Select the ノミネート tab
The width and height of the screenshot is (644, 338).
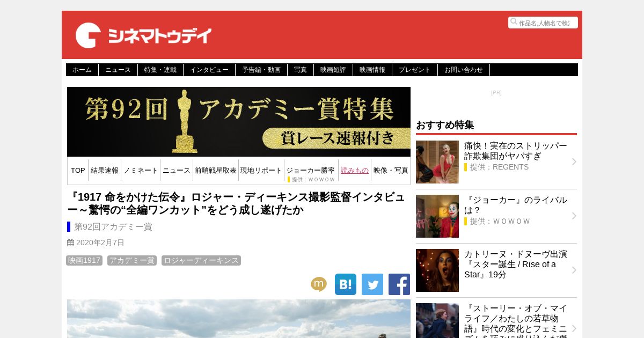pos(141,170)
